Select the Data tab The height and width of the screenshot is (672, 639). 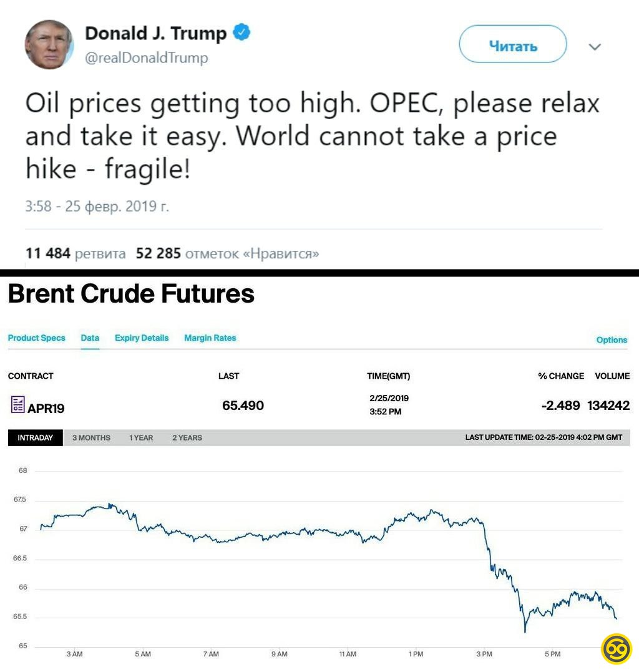tap(90, 338)
